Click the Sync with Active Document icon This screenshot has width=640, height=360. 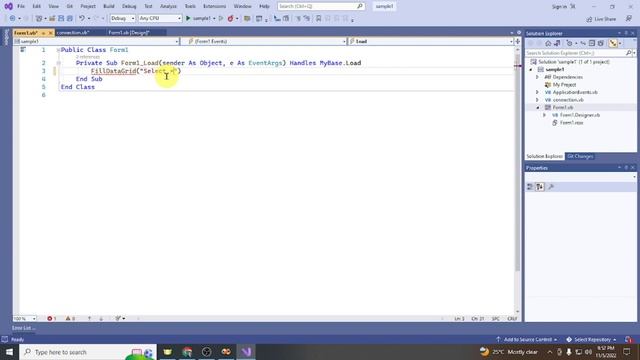click(x=583, y=43)
